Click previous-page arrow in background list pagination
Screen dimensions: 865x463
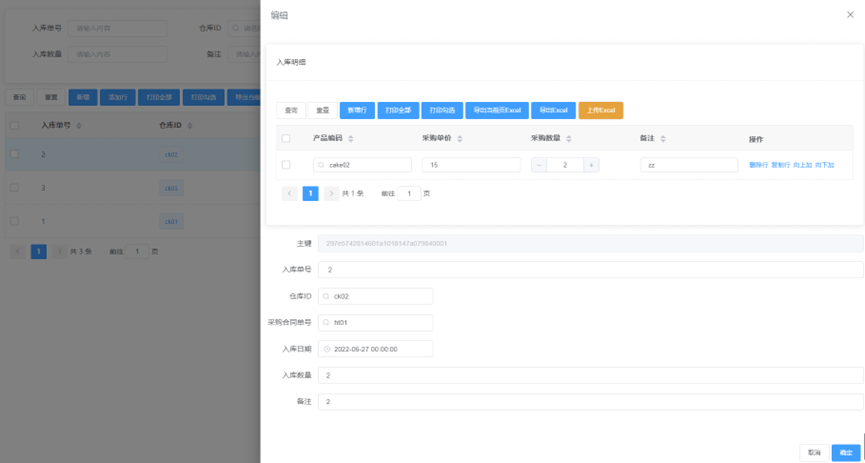tap(18, 252)
